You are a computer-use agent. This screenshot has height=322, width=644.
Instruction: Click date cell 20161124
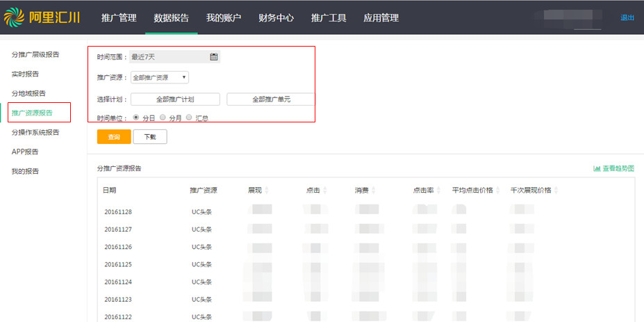118,282
